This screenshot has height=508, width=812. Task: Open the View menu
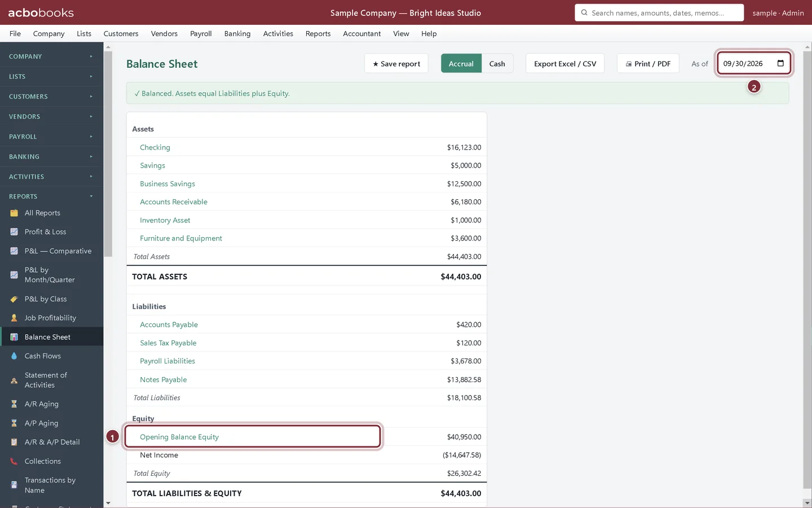401,34
